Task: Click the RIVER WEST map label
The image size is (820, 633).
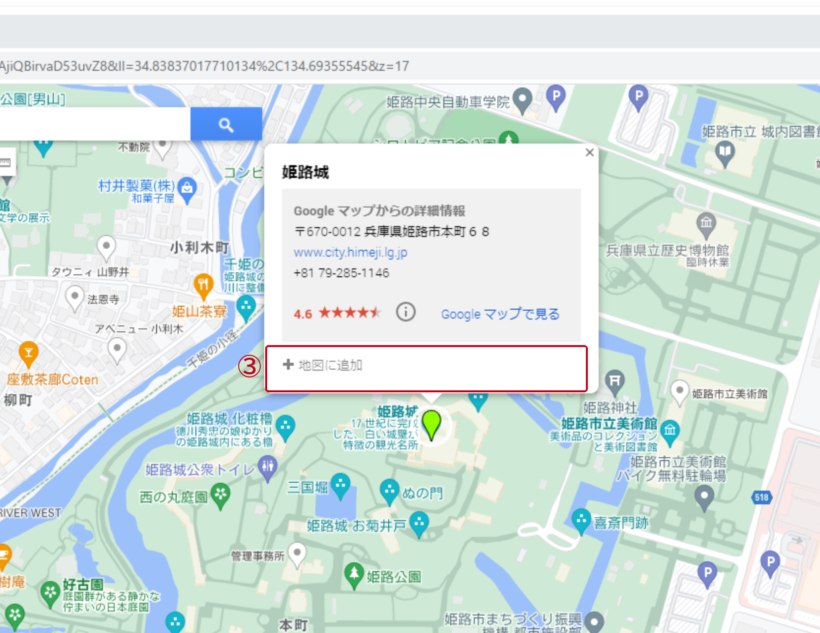Action: pyautogui.click(x=30, y=513)
